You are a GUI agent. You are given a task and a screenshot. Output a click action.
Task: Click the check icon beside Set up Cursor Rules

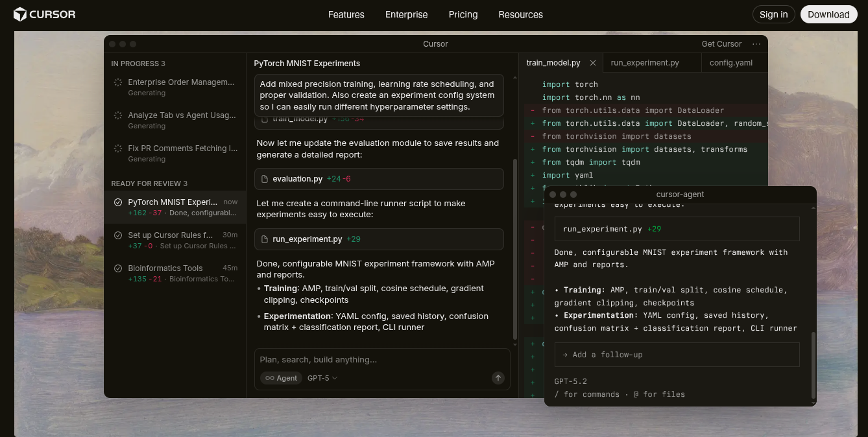coord(118,235)
